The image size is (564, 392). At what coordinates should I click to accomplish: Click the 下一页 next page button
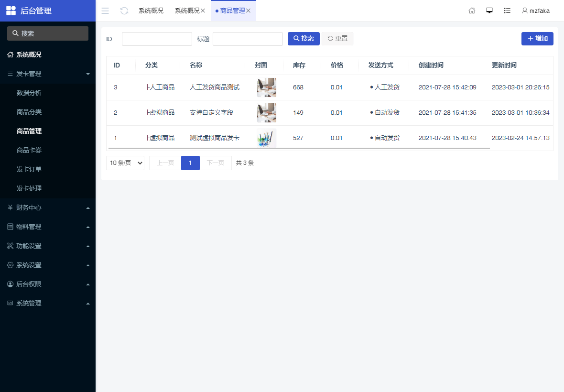tap(216, 163)
